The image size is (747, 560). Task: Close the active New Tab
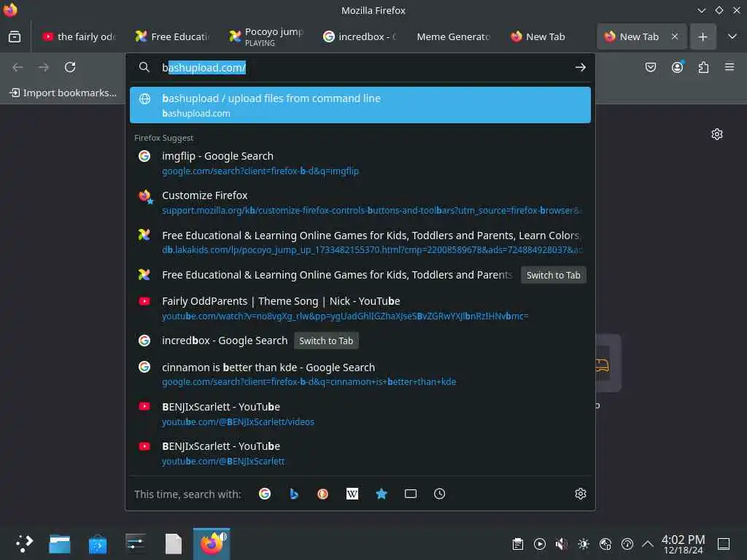point(675,36)
